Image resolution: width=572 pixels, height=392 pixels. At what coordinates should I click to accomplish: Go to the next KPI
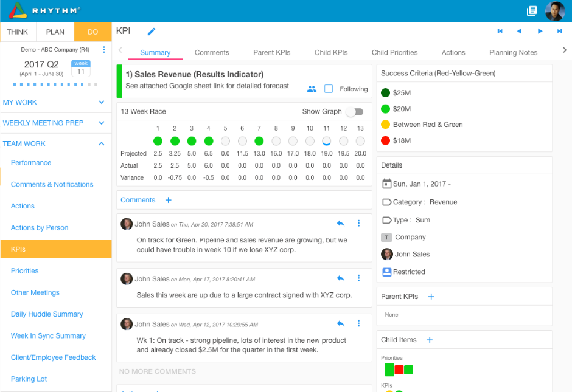[540, 32]
